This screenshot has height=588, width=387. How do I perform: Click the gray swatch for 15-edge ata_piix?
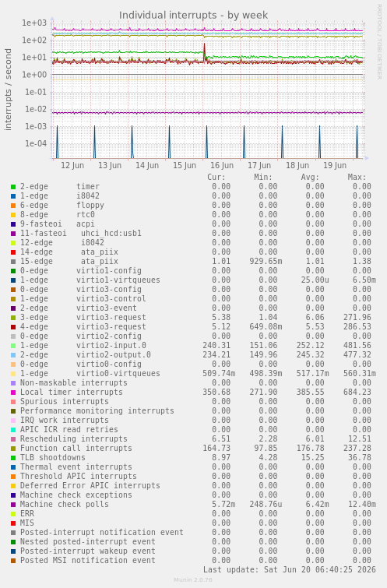(x=13, y=262)
